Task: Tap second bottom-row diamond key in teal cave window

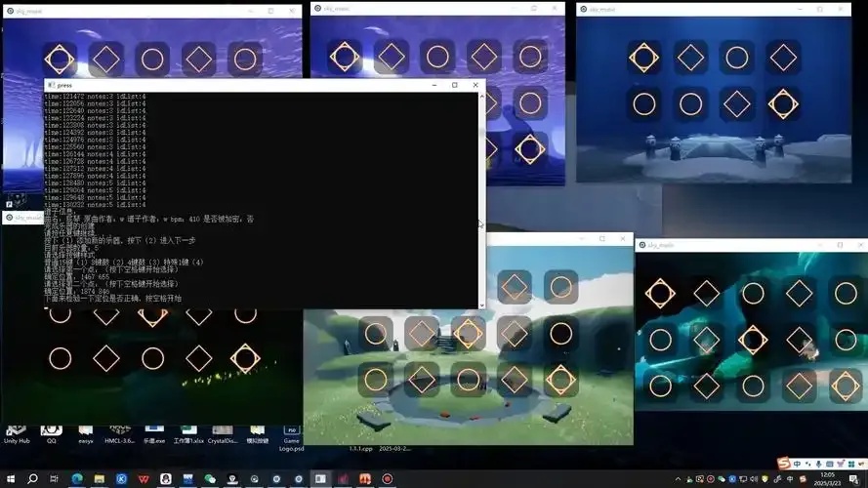Action: 706,386
